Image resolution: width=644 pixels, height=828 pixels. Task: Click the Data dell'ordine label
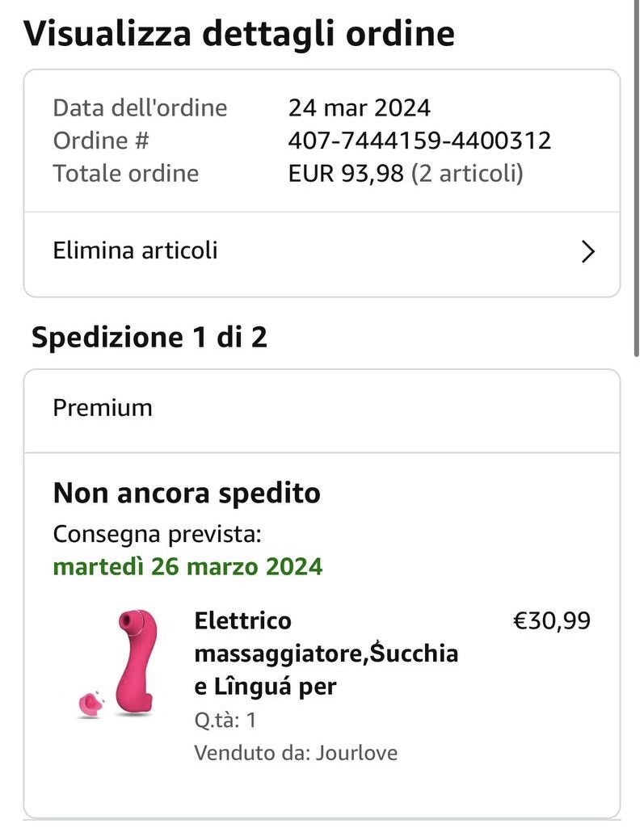click(140, 108)
